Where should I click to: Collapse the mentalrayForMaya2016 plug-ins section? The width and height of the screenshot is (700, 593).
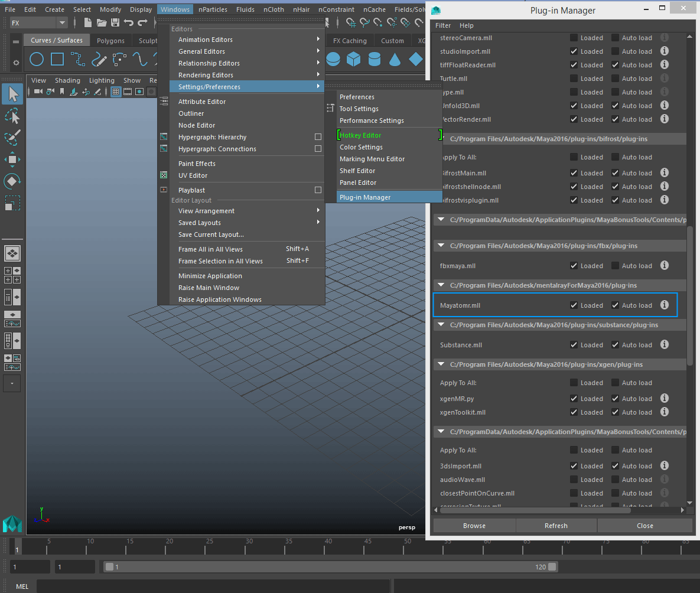tap(441, 285)
